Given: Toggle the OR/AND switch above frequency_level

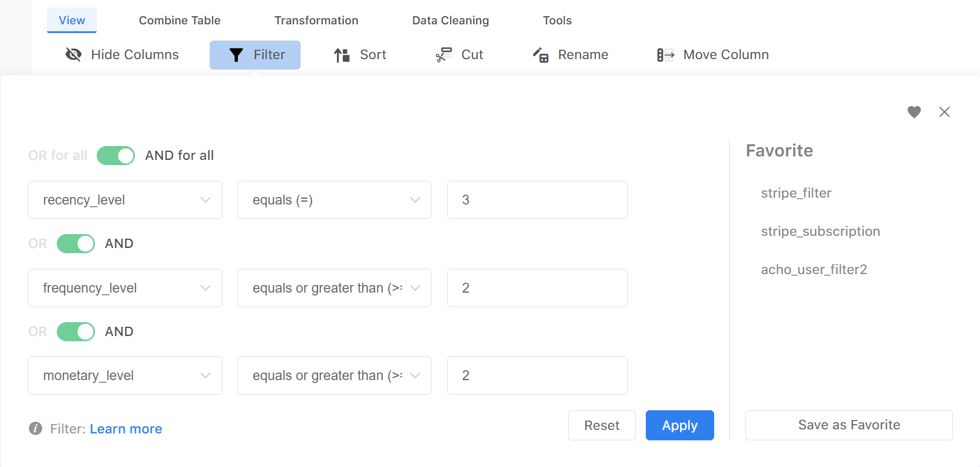Looking at the screenshot, I should tap(76, 243).
